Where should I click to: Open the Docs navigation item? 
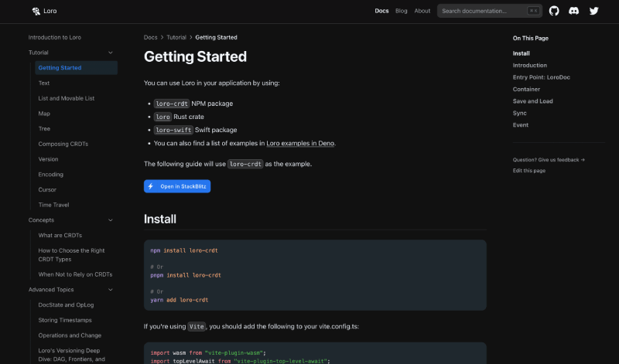click(381, 11)
